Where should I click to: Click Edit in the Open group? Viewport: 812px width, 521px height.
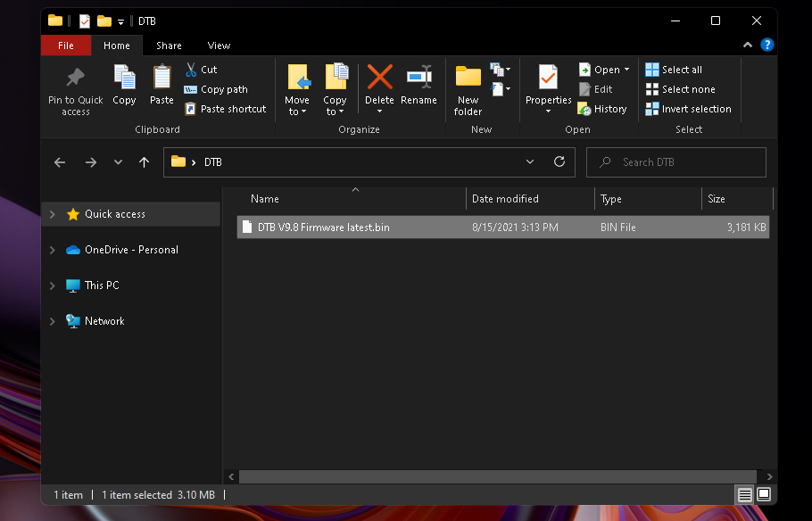pyautogui.click(x=596, y=89)
